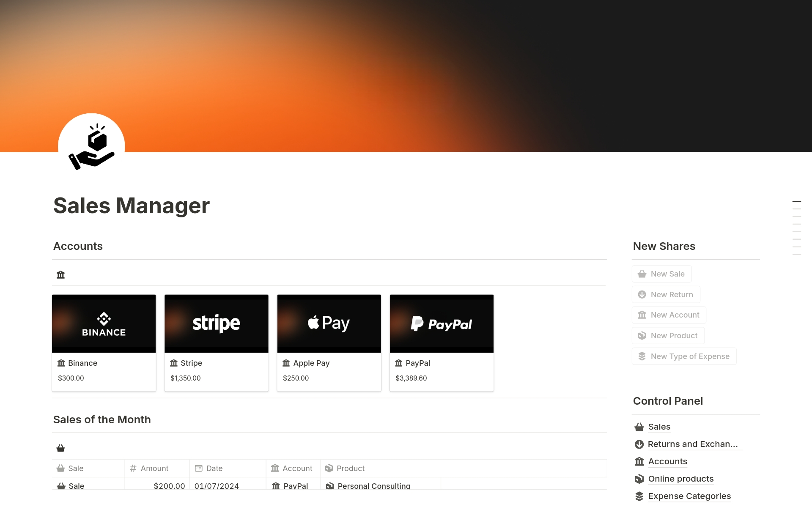The image size is (812, 507).
Task: Click the bank icon beside Accounts link
Action: 639,462
